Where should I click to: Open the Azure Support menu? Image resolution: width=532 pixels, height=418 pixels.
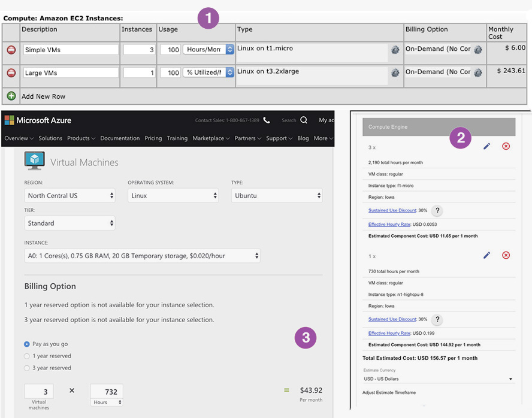pos(279,138)
